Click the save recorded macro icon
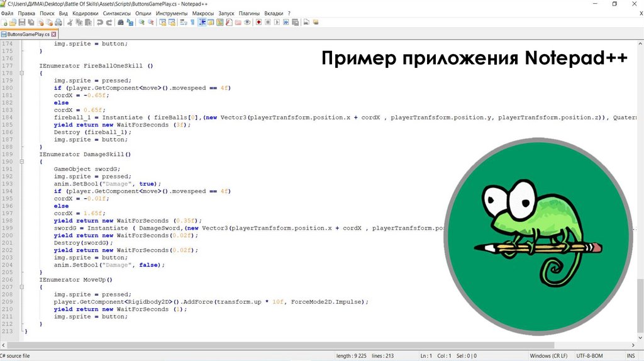The image size is (644, 361). 295,22
